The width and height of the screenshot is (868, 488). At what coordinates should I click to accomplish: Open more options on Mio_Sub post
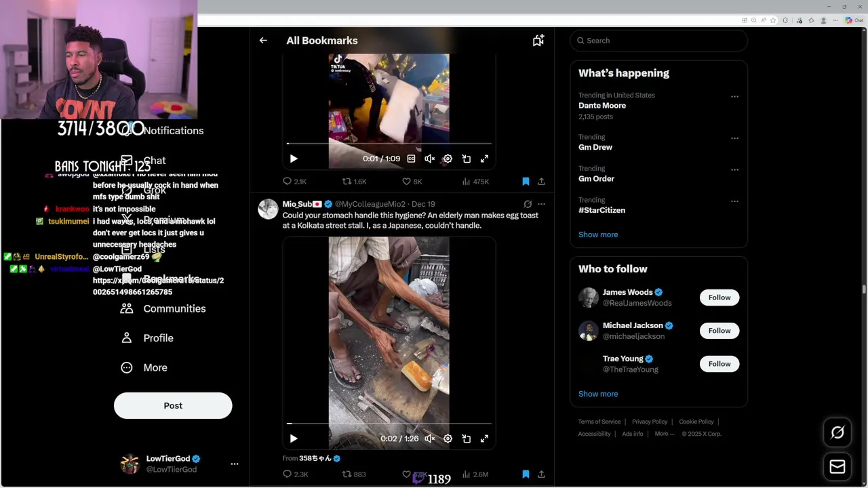pos(541,204)
